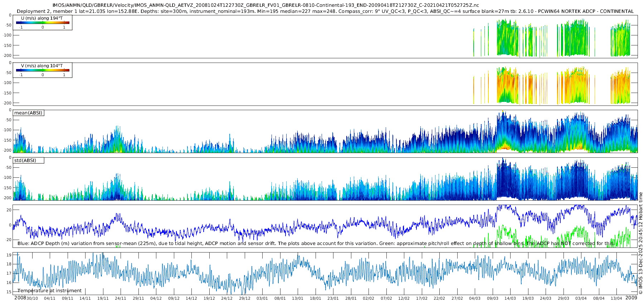The width and height of the screenshot is (644, 304).
Task: Click the 04/11 date tick label
Action: click(x=50, y=299)
